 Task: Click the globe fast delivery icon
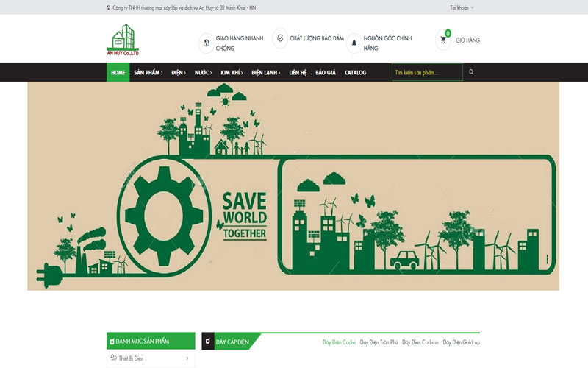tap(206, 43)
